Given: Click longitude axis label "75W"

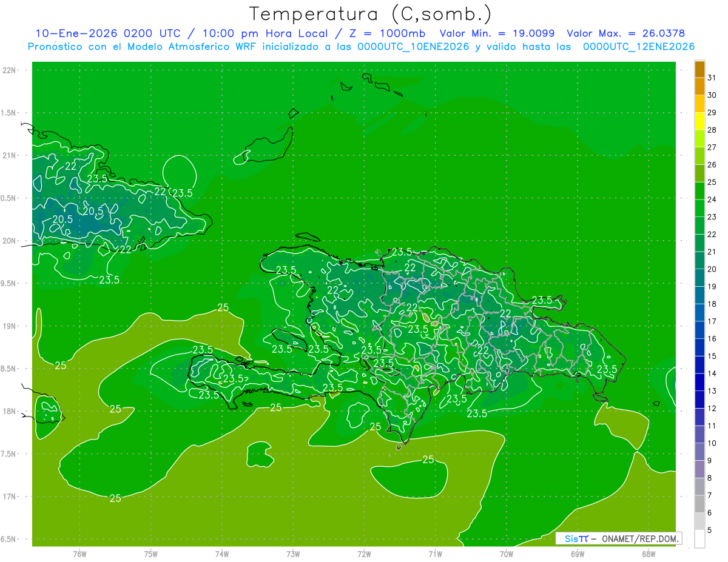Looking at the screenshot, I should 151,554.
